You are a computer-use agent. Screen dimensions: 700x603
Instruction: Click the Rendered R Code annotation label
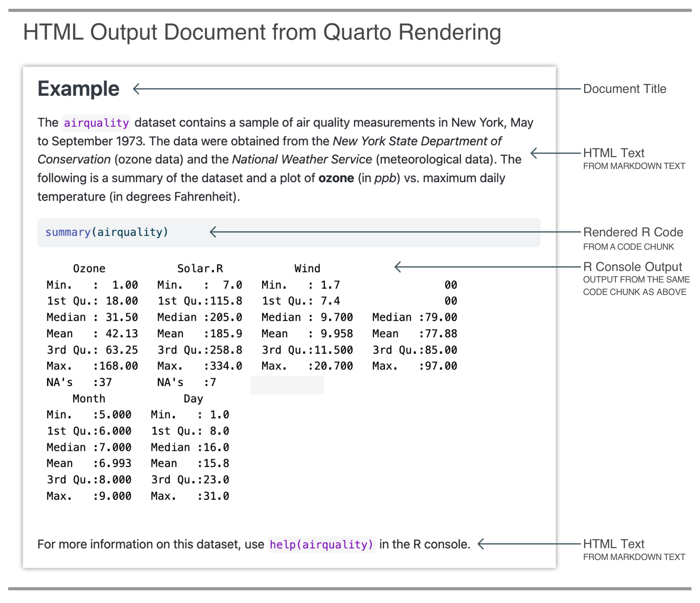tap(633, 232)
